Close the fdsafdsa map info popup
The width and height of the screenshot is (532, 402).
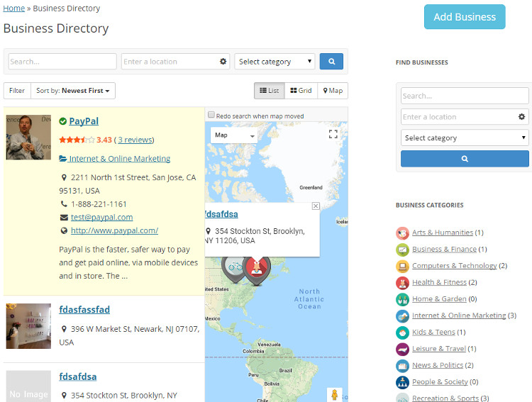tap(316, 206)
